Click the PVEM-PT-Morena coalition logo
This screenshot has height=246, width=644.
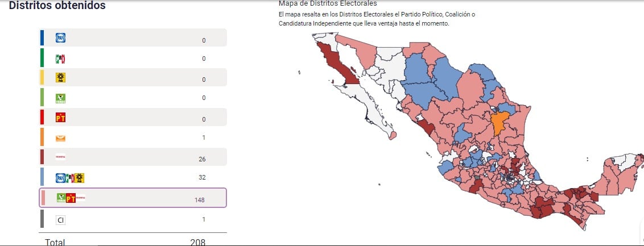(70, 198)
